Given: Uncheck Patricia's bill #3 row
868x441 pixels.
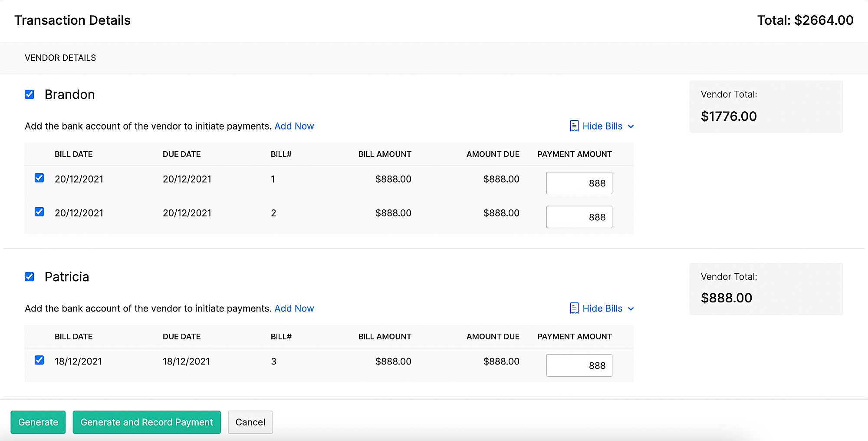Looking at the screenshot, I should (x=39, y=360).
